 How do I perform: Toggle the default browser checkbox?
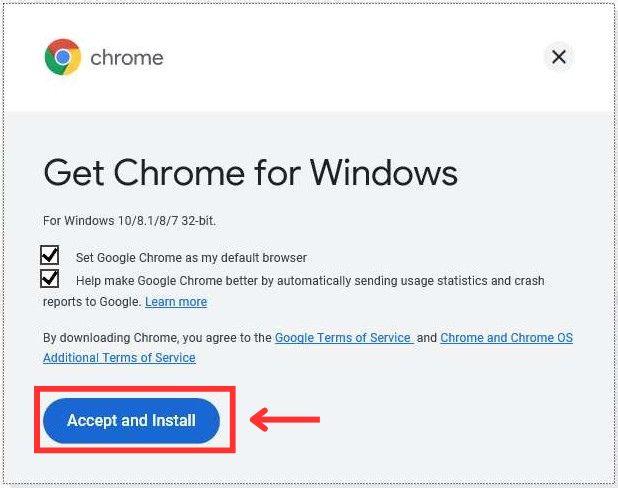[x=51, y=255]
